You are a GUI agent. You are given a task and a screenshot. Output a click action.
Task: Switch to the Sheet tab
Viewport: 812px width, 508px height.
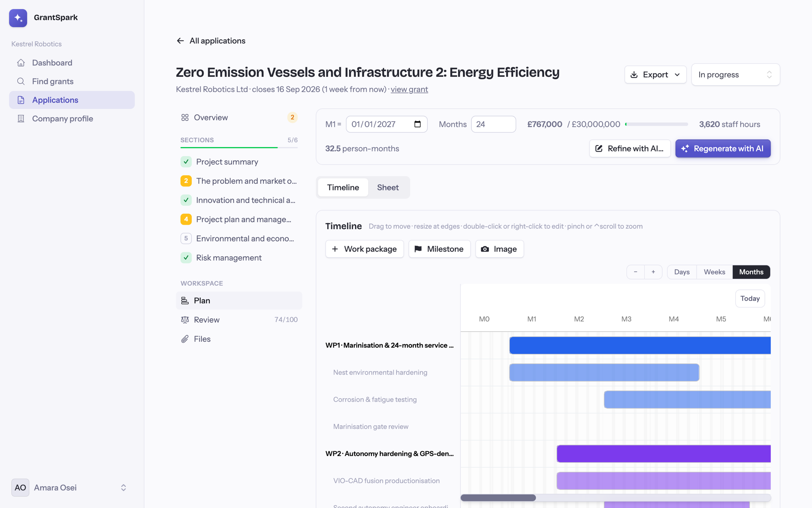coord(388,187)
